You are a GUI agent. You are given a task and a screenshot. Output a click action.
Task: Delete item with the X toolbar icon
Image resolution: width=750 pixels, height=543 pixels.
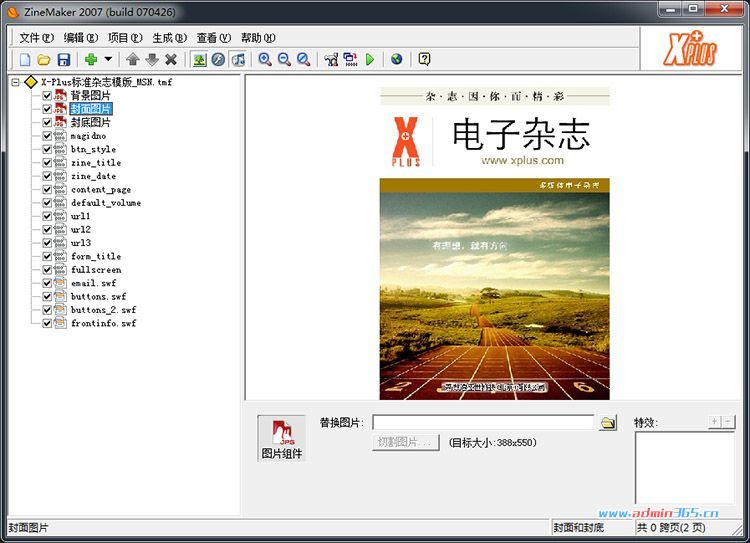171,59
